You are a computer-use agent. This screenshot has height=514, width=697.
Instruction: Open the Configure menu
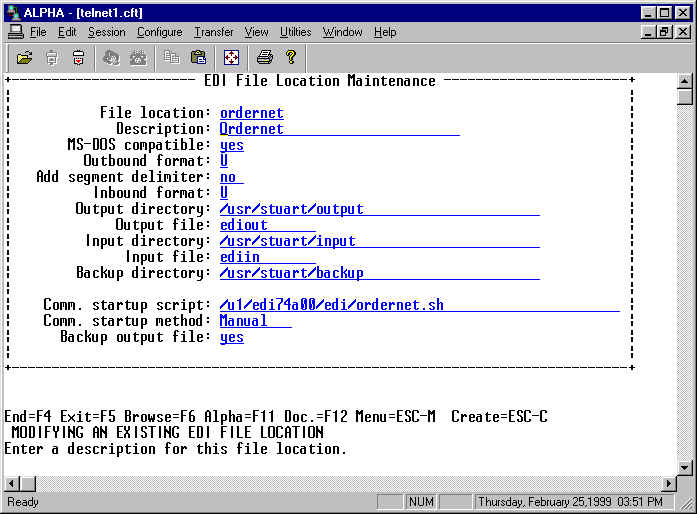coord(159,32)
